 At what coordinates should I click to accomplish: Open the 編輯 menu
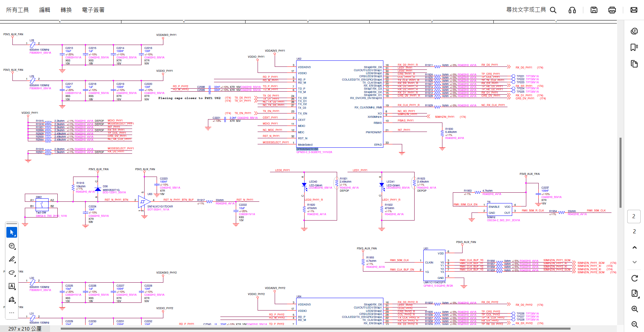tap(45, 10)
